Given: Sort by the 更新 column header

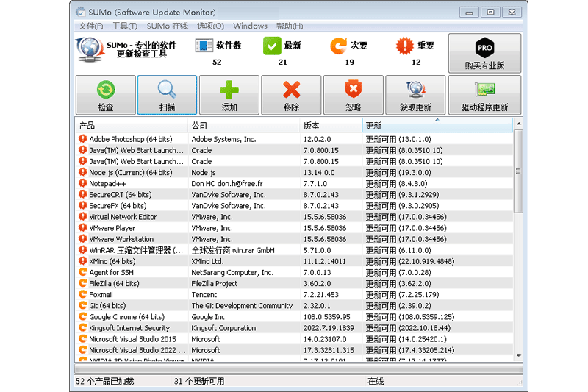Looking at the screenshot, I should pyautogui.click(x=437, y=125).
